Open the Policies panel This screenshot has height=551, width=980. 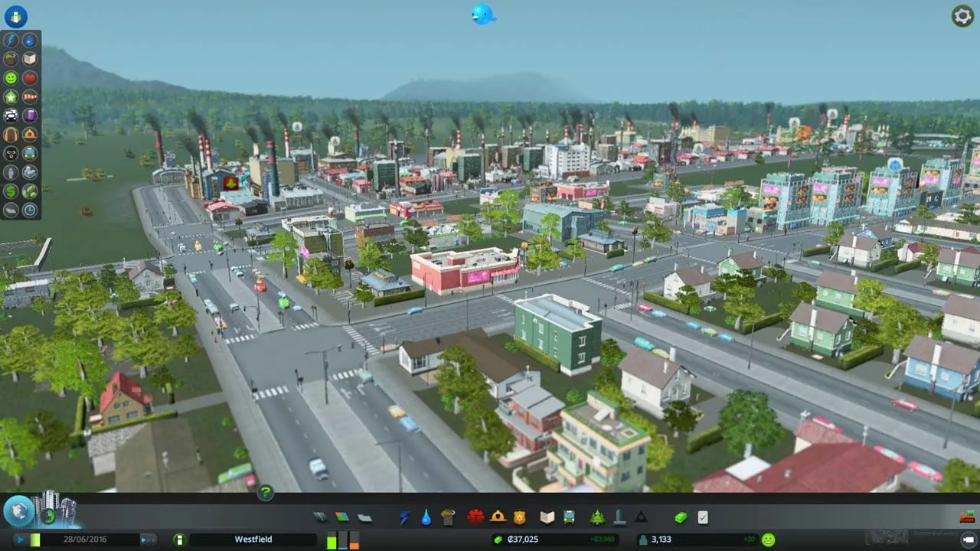pos(703,517)
